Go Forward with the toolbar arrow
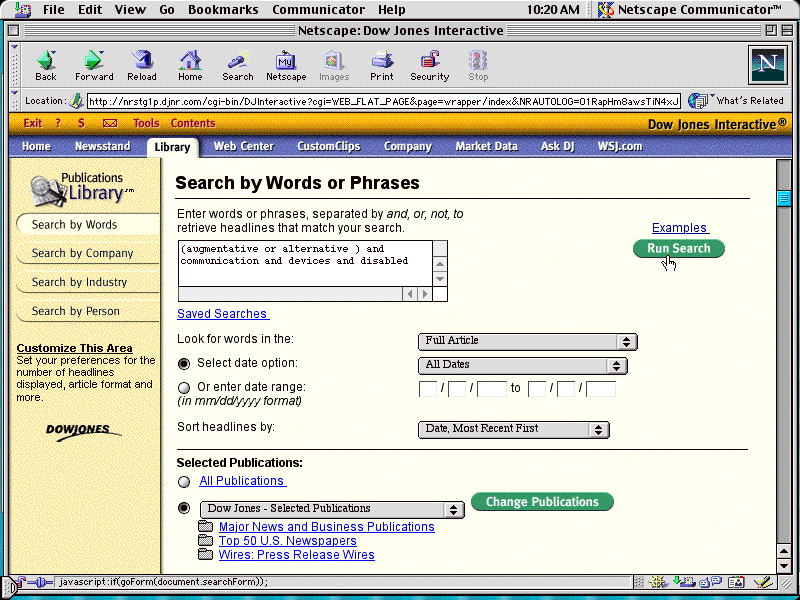This screenshot has height=600, width=800. point(94,60)
